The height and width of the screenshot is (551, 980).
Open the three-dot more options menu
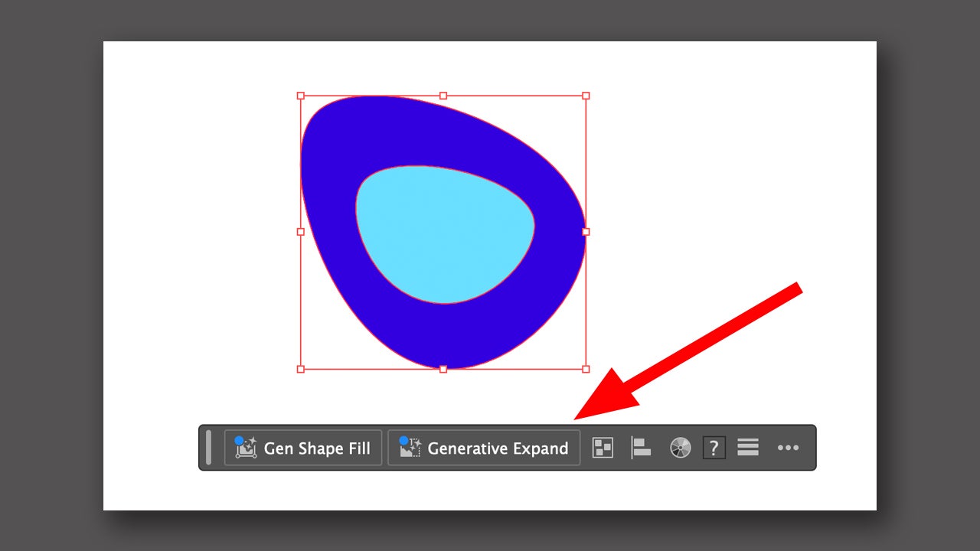click(788, 448)
